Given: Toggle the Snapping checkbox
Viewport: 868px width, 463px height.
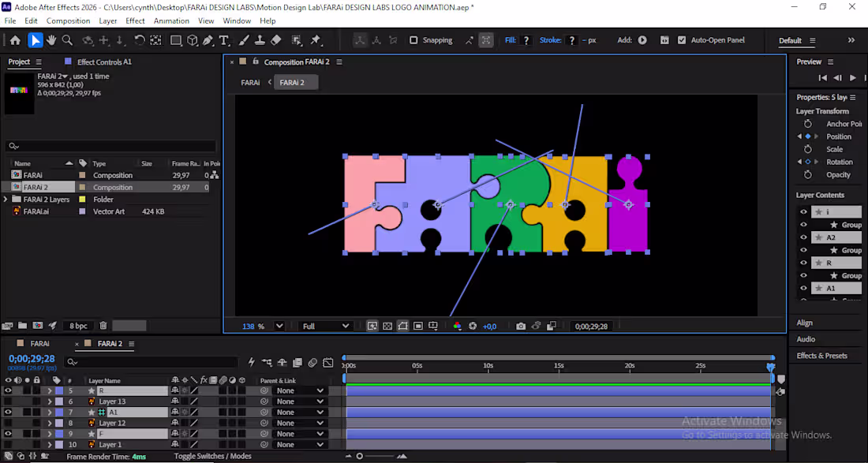Looking at the screenshot, I should click(413, 40).
